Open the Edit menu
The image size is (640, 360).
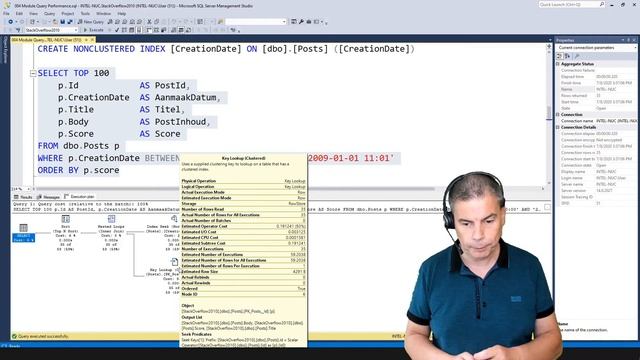point(19,13)
